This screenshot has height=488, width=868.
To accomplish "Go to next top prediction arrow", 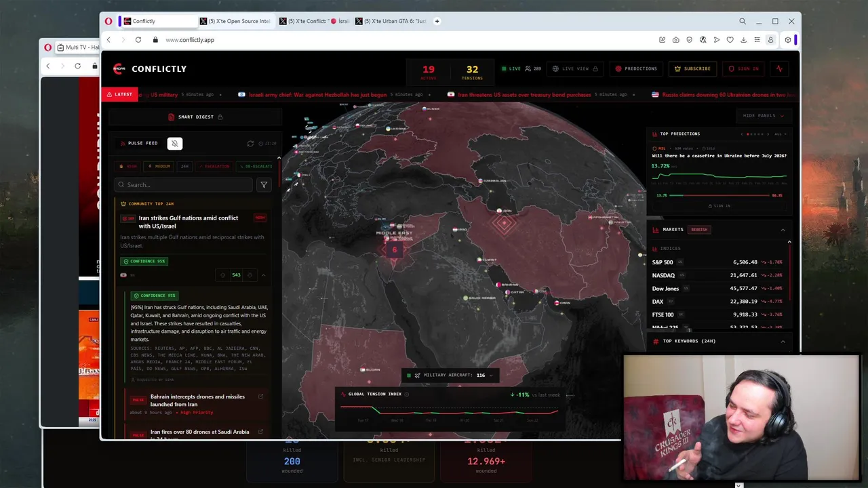I will (x=770, y=134).
